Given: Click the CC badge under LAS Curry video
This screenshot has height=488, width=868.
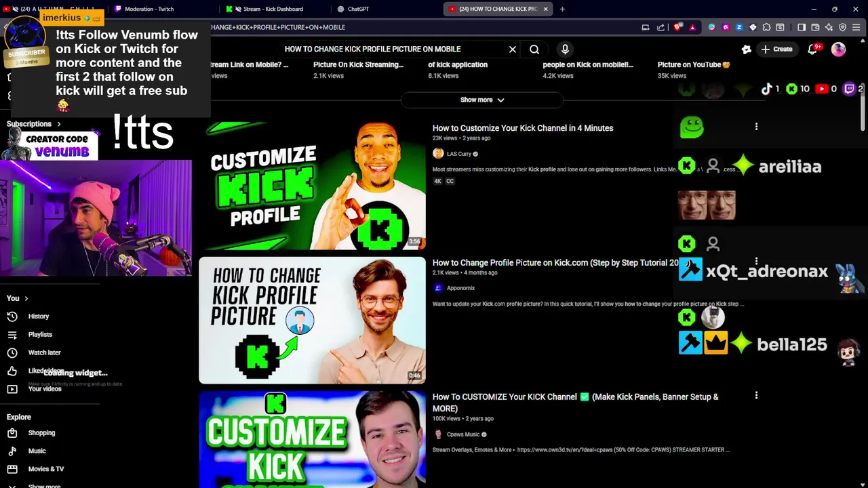Looking at the screenshot, I should point(450,181).
